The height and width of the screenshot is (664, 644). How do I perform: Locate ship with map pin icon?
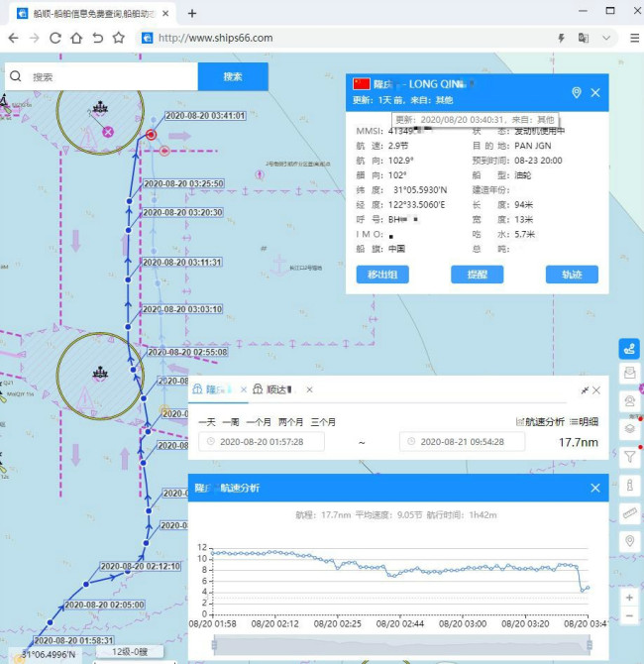click(x=577, y=93)
